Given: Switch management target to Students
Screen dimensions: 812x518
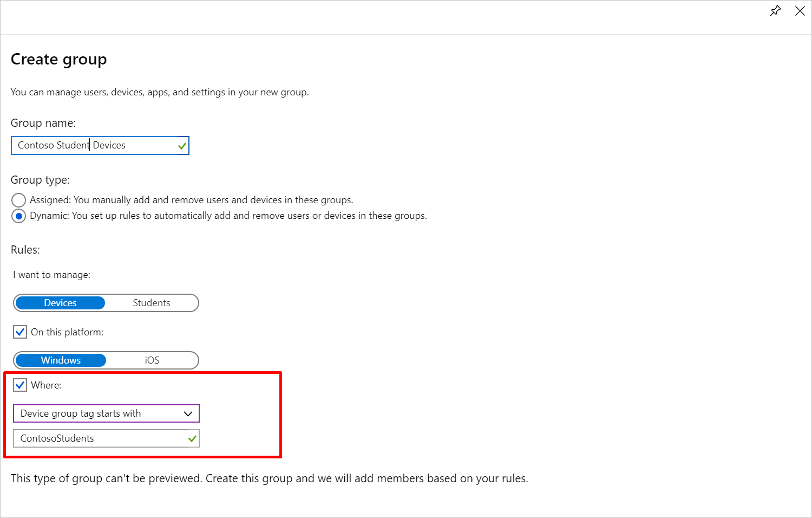Looking at the screenshot, I should (x=152, y=303).
